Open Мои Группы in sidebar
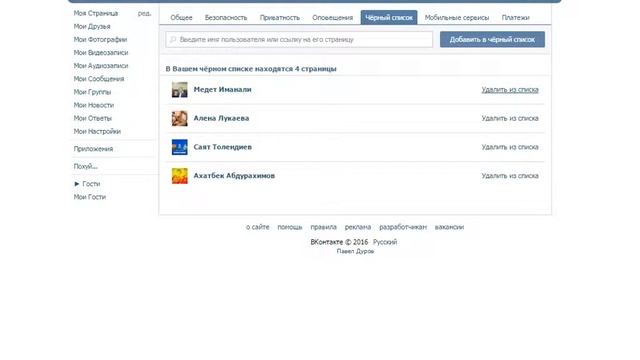 click(92, 92)
